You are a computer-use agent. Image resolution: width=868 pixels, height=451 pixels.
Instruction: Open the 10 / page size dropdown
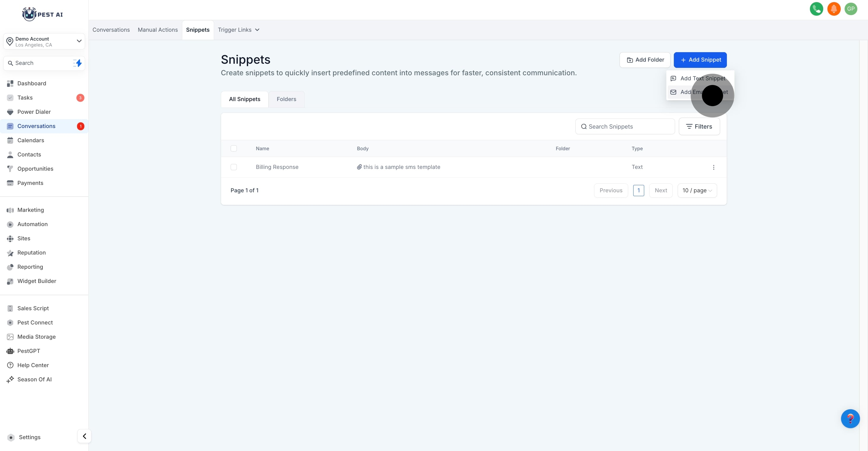pyautogui.click(x=697, y=191)
